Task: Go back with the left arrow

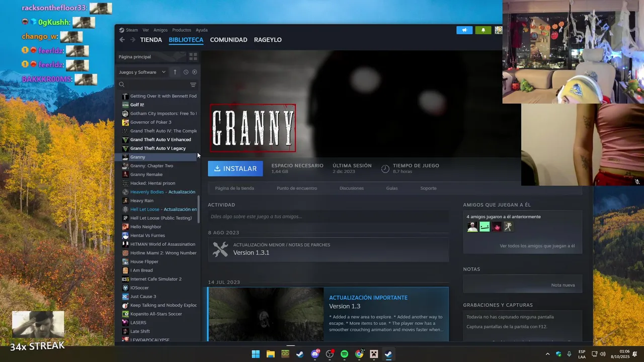Action: (x=122, y=40)
